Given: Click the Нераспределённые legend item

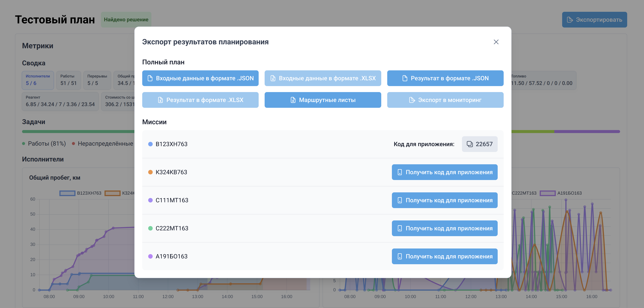Looking at the screenshot, I should tap(103, 144).
